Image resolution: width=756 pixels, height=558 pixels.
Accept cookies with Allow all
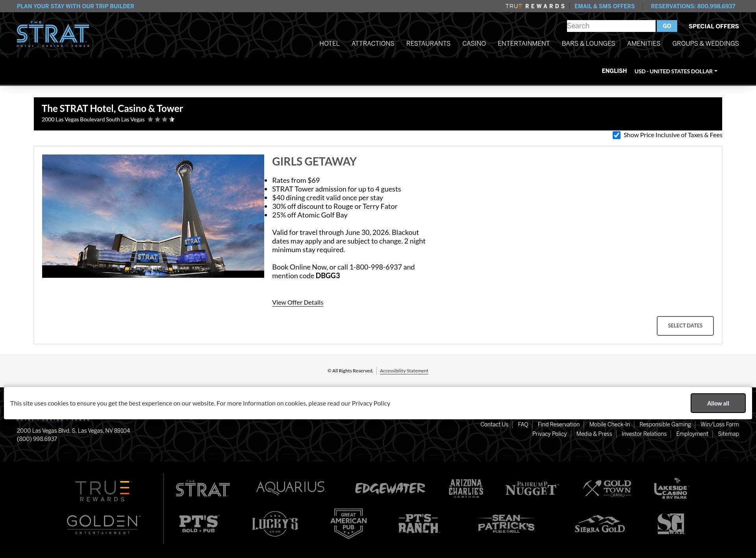[718, 403]
